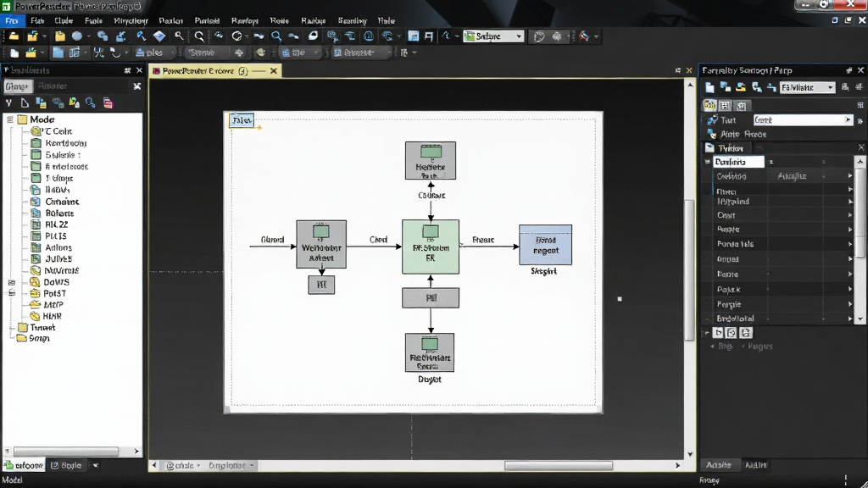
Task: Open the Mirychery menu
Action: point(131,20)
